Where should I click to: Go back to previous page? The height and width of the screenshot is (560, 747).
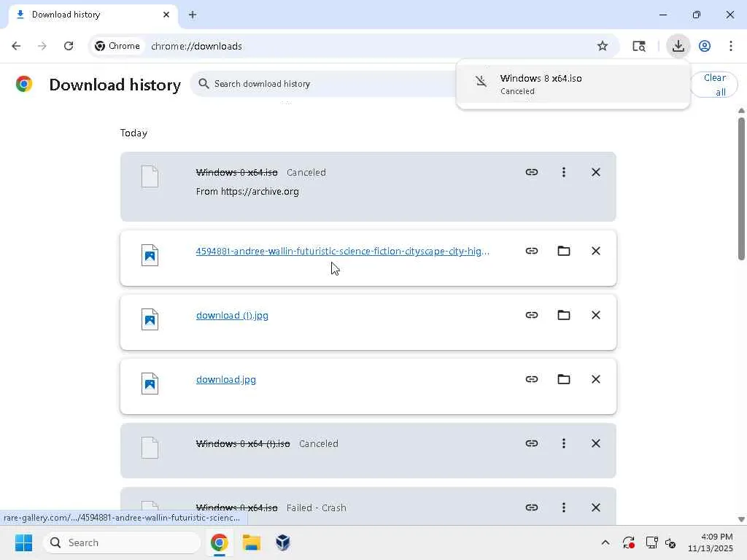tap(16, 46)
